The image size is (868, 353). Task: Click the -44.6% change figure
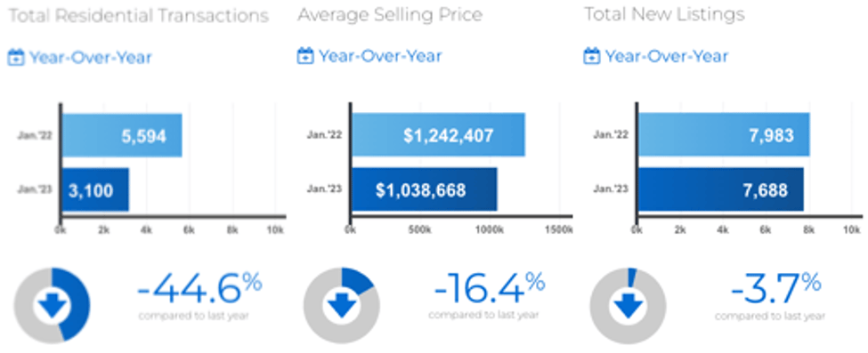click(x=199, y=289)
